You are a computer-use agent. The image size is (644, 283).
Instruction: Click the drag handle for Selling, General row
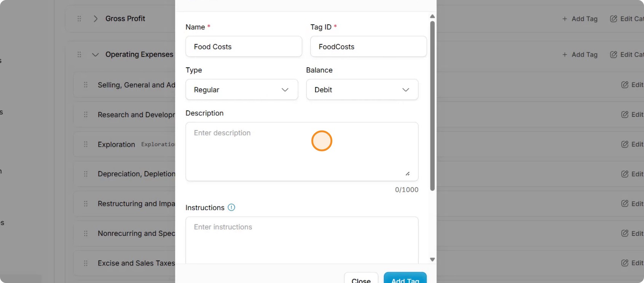click(86, 85)
